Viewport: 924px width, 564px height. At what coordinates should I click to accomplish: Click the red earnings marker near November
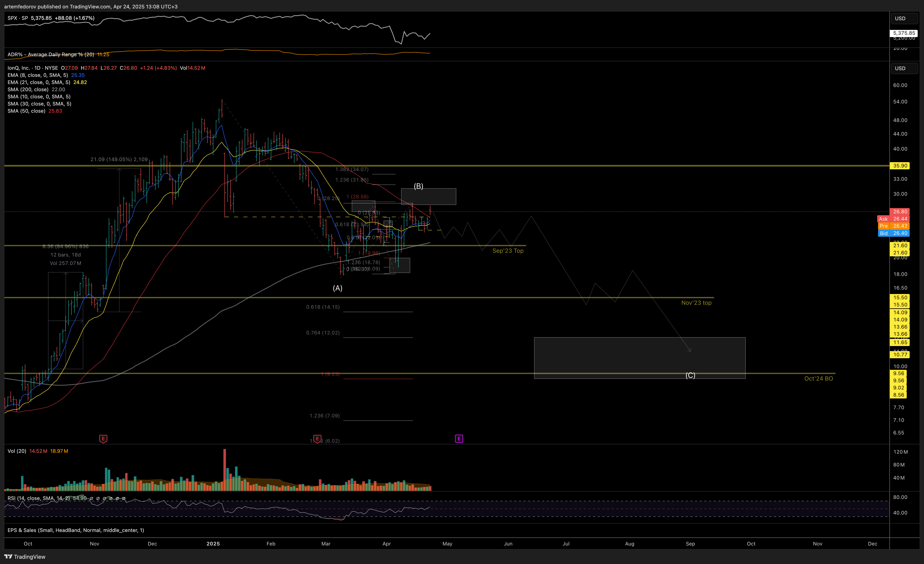coord(103,438)
